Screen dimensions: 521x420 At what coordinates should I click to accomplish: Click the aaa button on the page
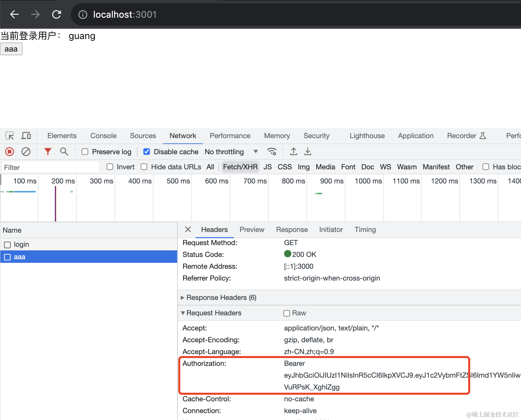tap(11, 49)
